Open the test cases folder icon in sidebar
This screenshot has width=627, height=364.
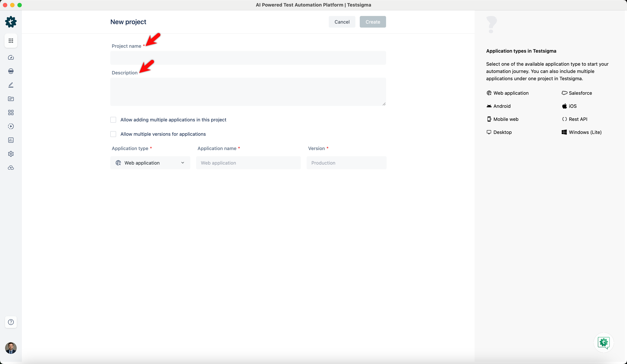pyautogui.click(x=11, y=99)
